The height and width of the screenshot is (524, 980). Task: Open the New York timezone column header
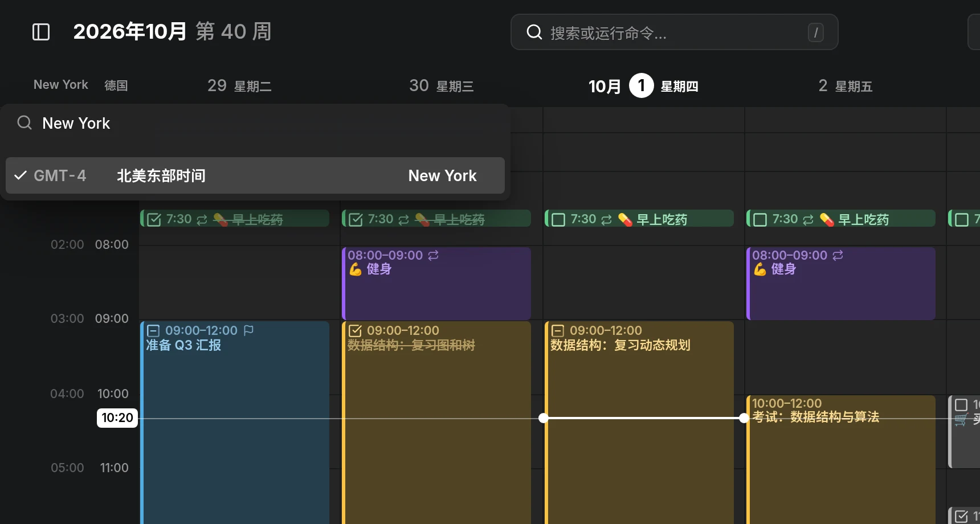click(61, 85)
